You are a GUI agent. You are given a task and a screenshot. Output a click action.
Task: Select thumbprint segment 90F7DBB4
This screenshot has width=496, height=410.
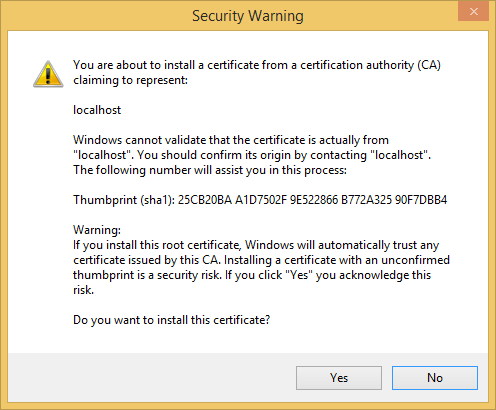click(421, 200)
